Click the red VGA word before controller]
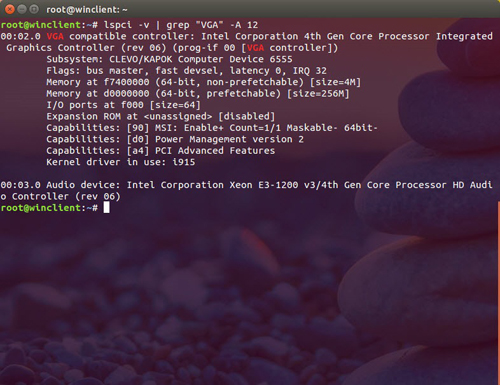The width and height of the screenshot is (500, 385). click(255, 48)
